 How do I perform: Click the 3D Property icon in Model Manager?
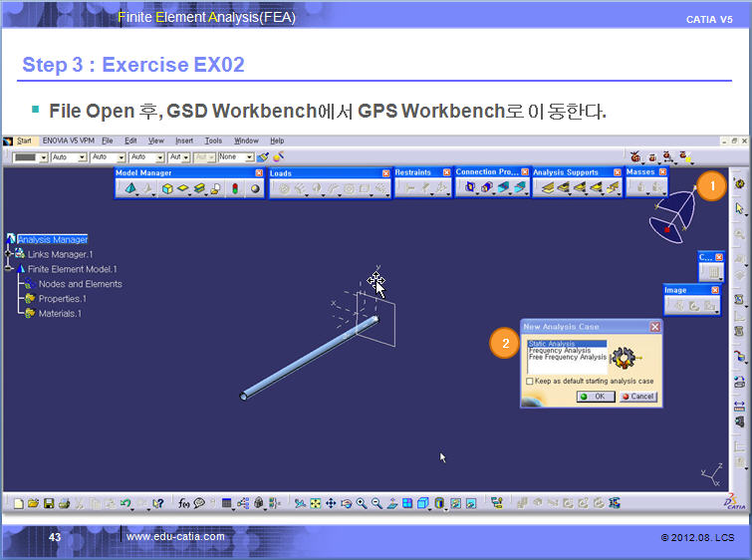167,188
